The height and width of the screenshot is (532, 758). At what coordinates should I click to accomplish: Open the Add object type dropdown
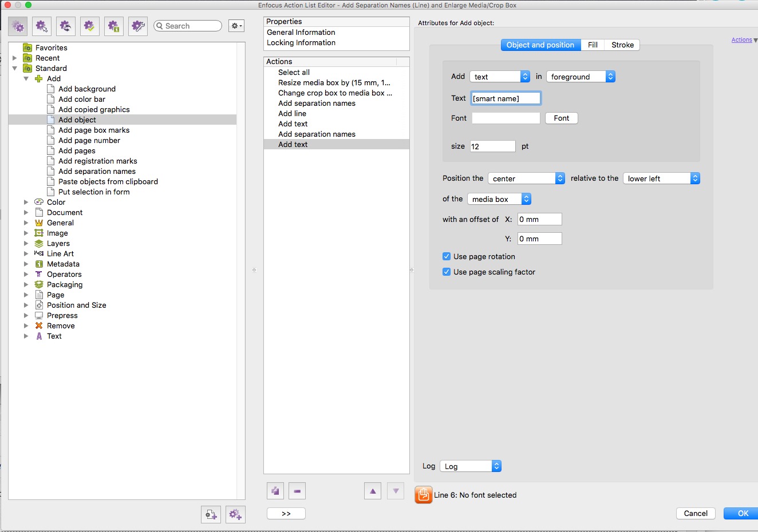[500, 77]
